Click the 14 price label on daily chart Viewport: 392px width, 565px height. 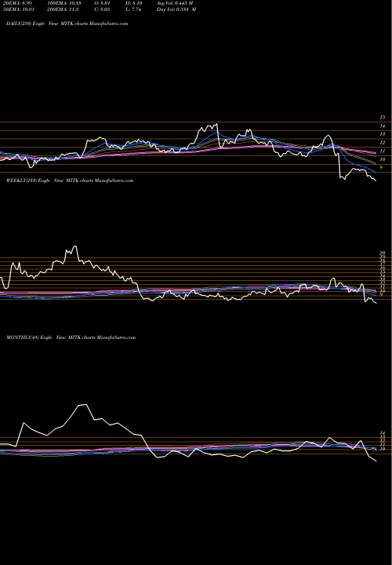[383, 126]
